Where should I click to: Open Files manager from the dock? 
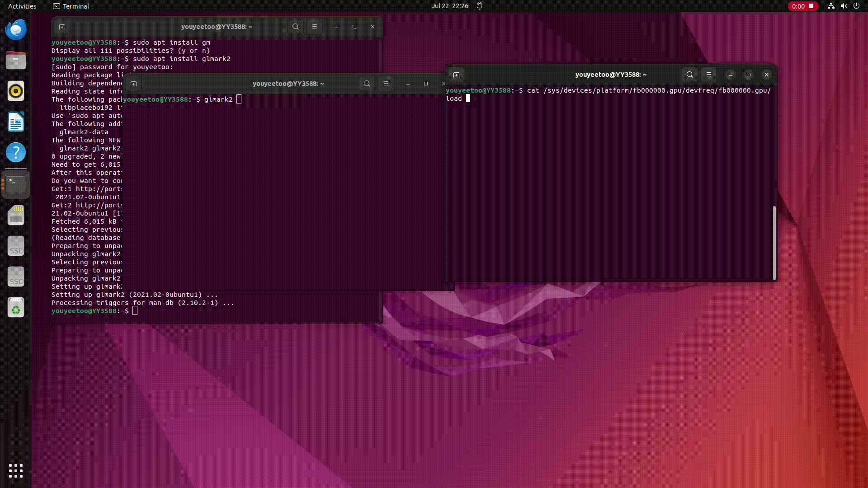coord(16,61)
